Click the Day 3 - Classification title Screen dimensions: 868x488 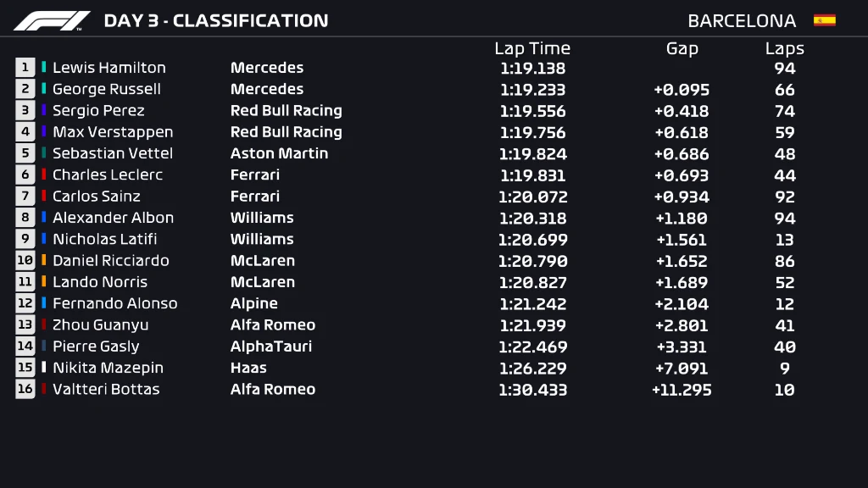(215, 20)
